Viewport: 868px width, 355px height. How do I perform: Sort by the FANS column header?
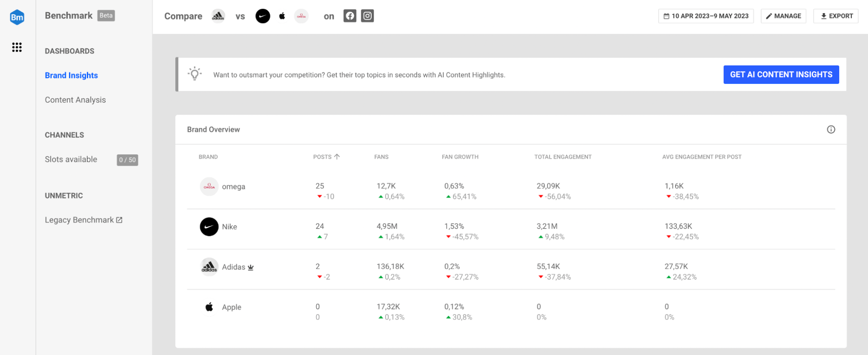click(x=381, y=157)
